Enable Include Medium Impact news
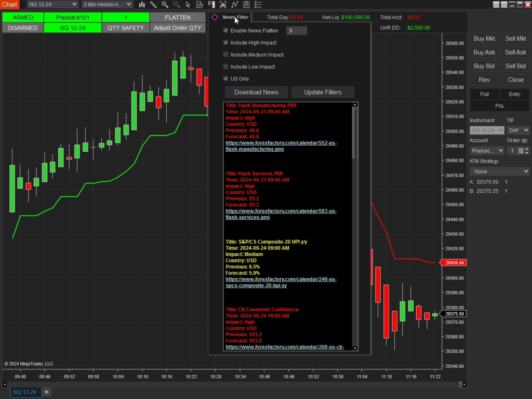The width and height of the screenshot is (532, 399). pyautogui.click(x=226, y=55)
